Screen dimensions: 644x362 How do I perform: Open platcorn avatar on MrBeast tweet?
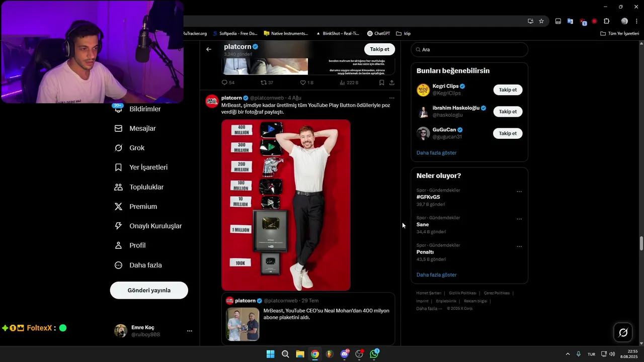[x=212, y=101]
